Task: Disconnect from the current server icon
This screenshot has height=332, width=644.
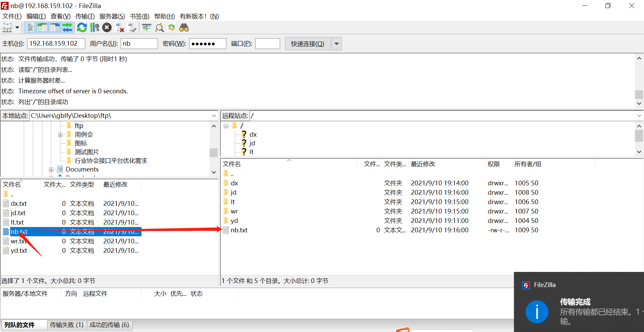Action: [119, 28]
